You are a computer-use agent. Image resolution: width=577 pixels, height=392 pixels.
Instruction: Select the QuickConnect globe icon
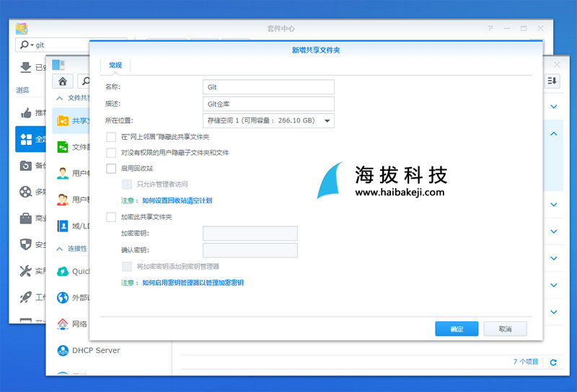point(63,271)
